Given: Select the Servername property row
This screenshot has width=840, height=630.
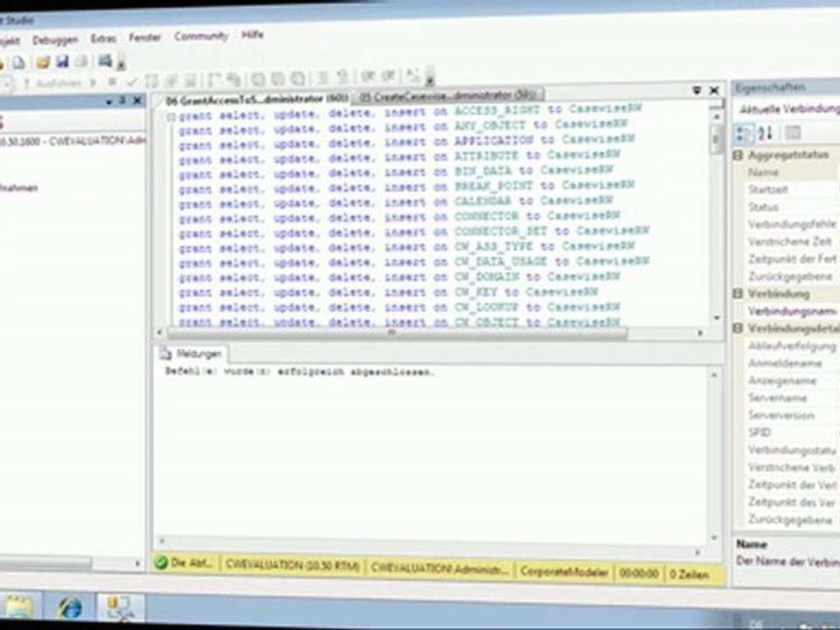Looking at the screenshot, I should [793, 397].
